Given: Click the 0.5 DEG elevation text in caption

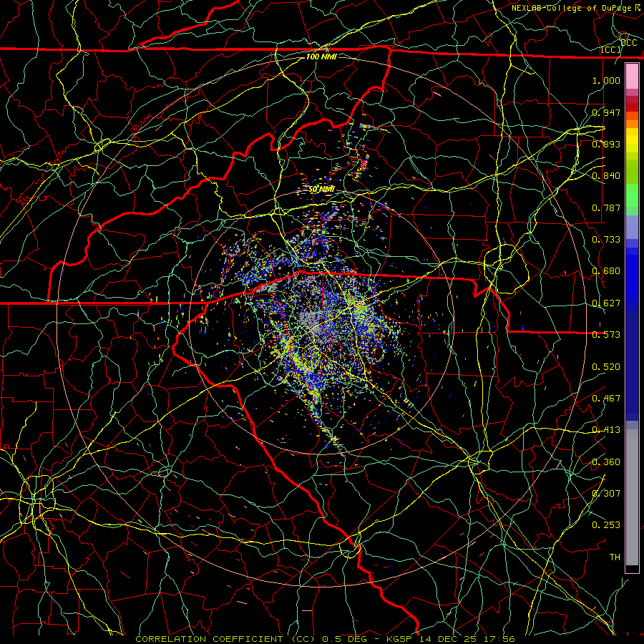Looking at the screenshot, I should [344, 639].
